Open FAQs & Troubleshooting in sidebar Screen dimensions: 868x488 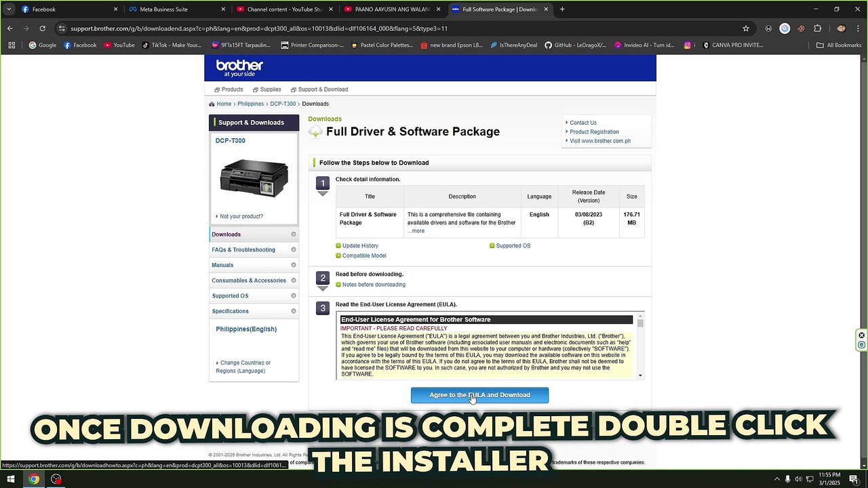click(x=254, y=250)
